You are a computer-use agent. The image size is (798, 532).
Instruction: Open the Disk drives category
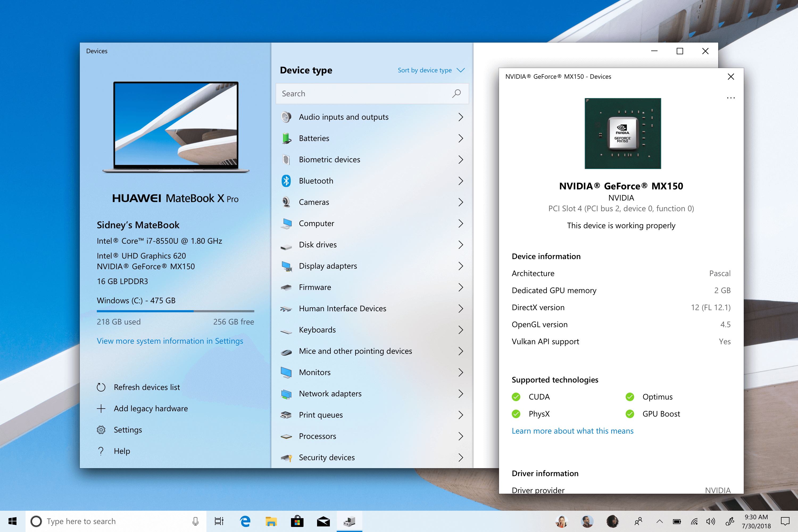coord(372,245)
